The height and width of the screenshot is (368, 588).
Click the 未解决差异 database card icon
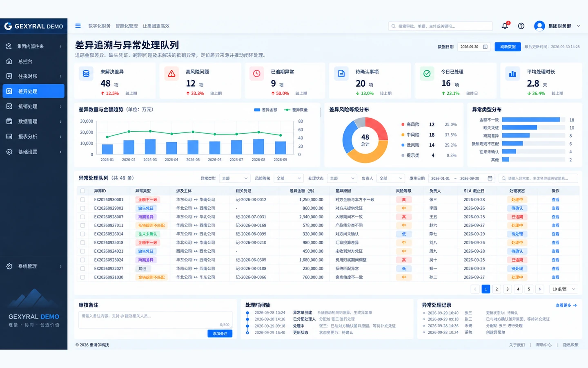(x=86, y=74)
